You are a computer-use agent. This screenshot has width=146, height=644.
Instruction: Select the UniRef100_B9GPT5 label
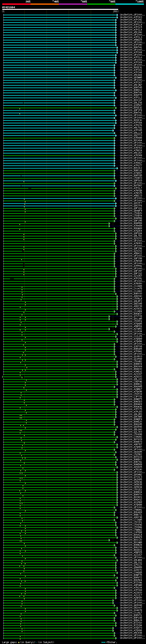[131, 95]
